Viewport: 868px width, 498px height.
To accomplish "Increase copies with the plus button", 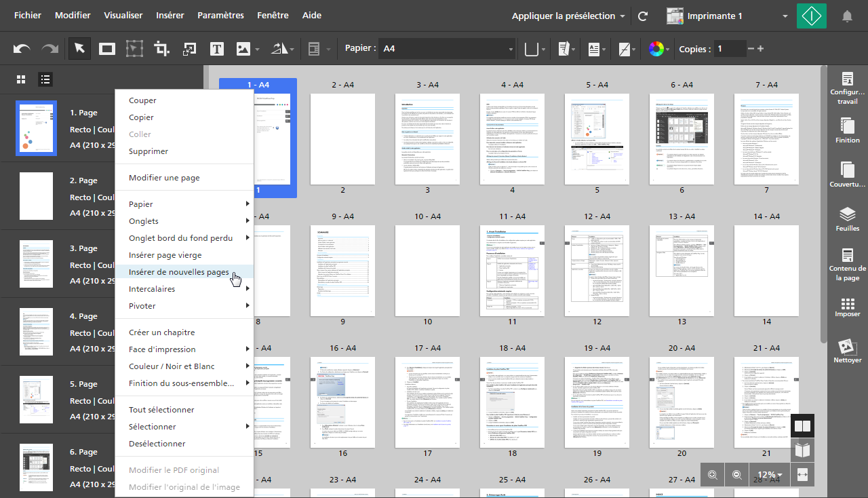I will [760, 49].
